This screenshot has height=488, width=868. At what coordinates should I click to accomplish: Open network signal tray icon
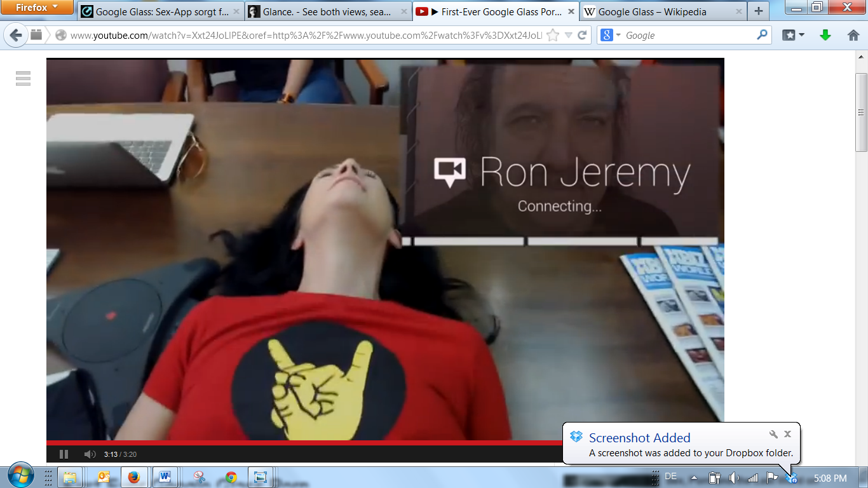pyautogui.click(x=753, y=478)
